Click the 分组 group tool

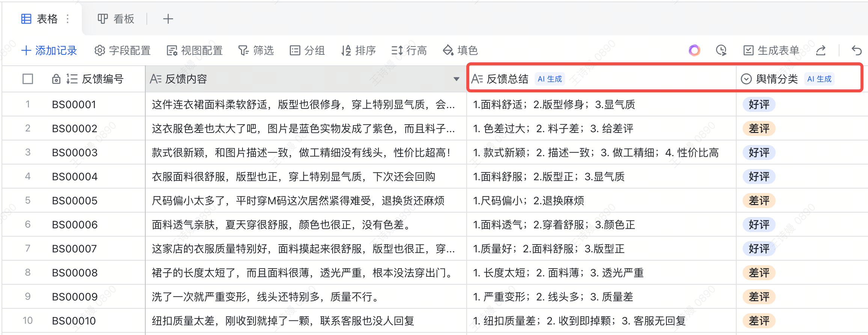pyautogui.click(x=307, y=50)
